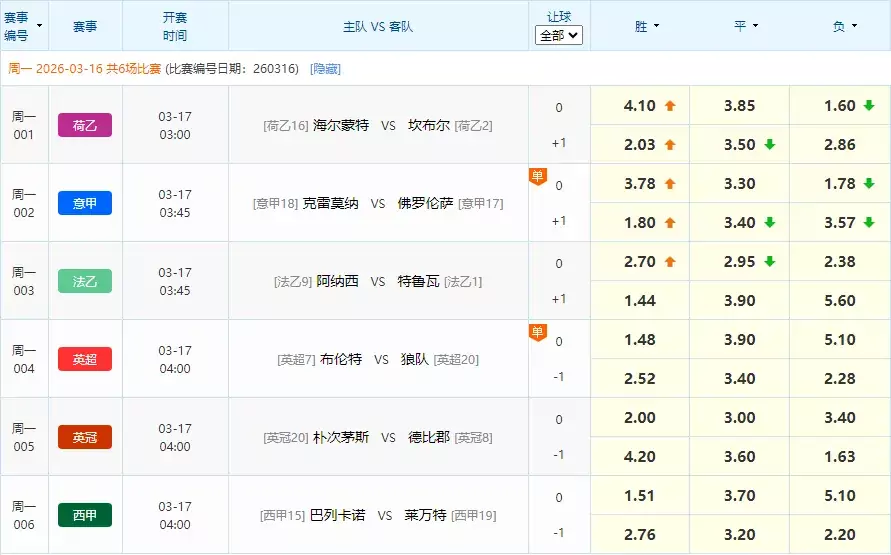Image resolution: width=891 pixels, height=555 pixels.
Task: Select handicap win odds 4.20 for 朴次茅斯
Action: (x=640, y=456)
